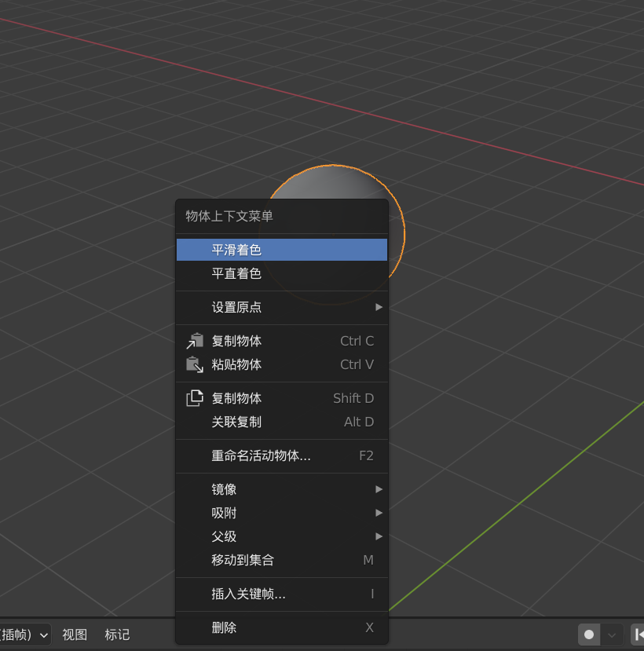Click the copy-to-clipboard icon beside 复制物体

pyautogui.click(x=194, y=341)
